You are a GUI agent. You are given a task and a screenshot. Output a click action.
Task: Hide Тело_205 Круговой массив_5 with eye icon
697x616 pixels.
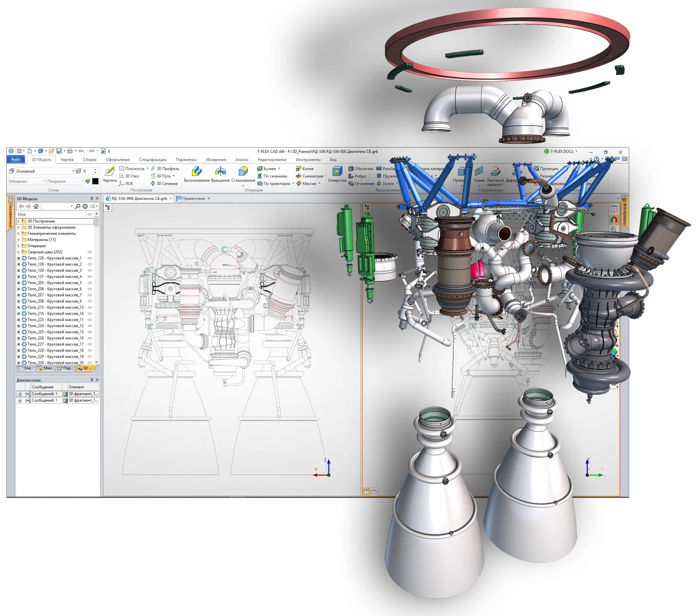(x=90, y=283)
